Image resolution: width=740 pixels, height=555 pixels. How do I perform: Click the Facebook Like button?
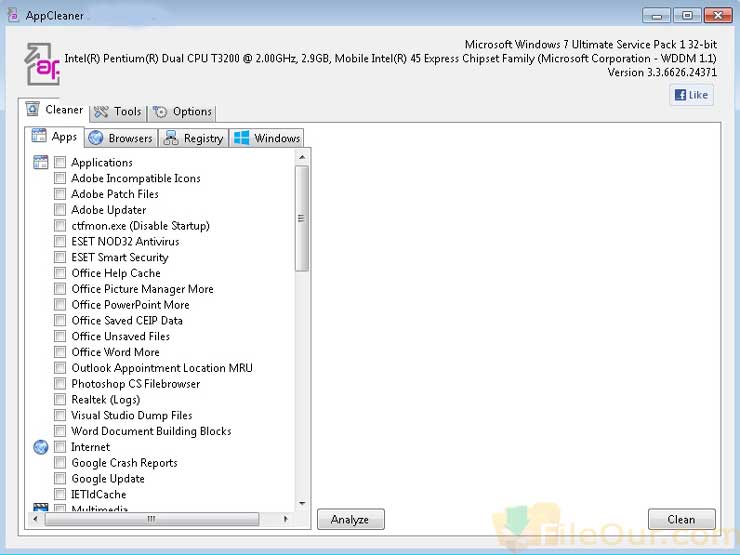691,95
